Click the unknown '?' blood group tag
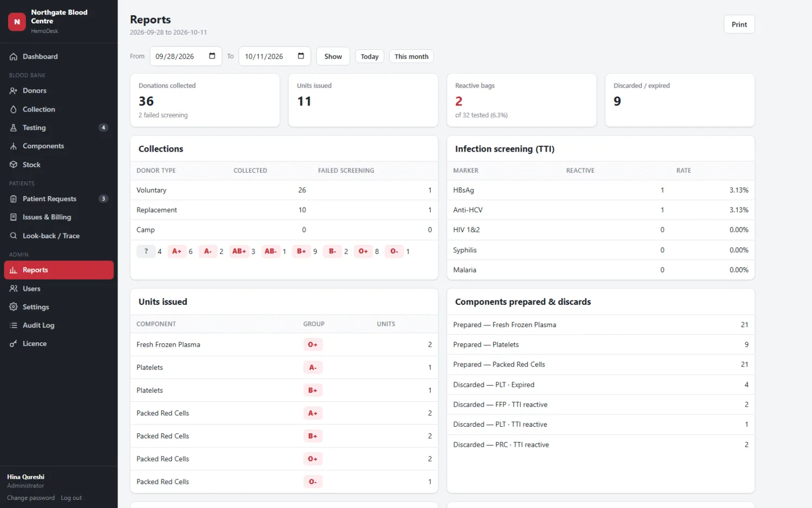 [146, 251]
